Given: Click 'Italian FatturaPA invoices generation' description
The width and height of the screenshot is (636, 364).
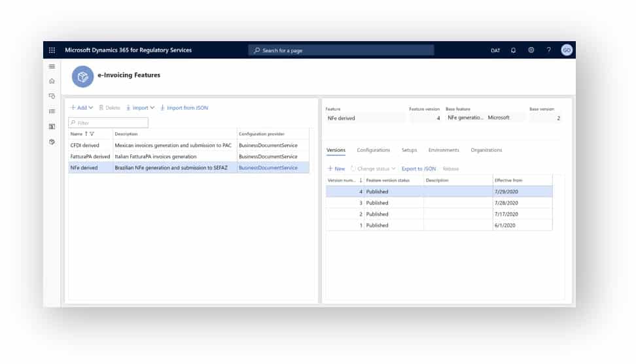Looking at the screenshot, I should click(156, 156).
